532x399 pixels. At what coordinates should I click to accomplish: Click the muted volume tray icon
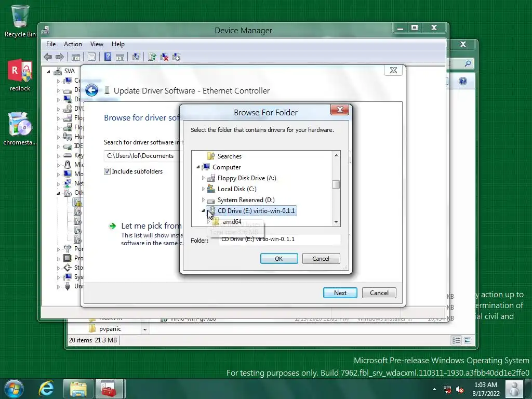(460, 390)
